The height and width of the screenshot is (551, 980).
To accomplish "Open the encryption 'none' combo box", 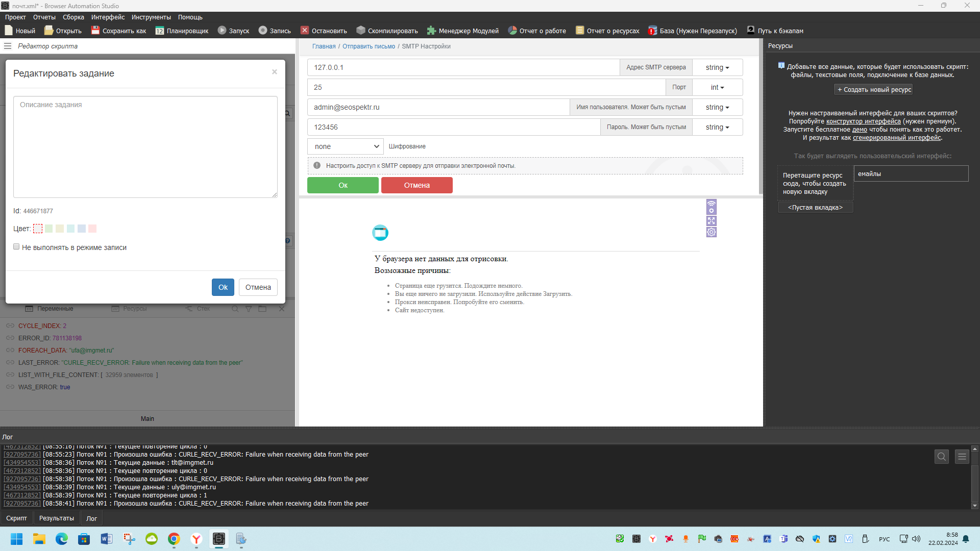I will point(346,146).
